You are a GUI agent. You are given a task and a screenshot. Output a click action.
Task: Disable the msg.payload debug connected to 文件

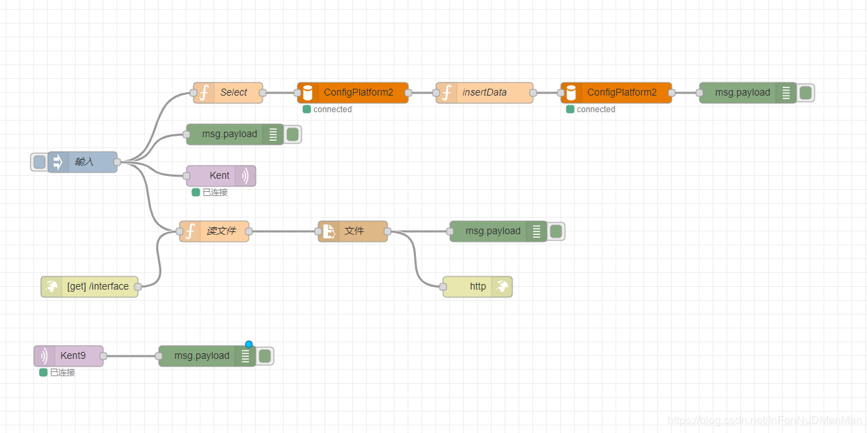pos(556,231)
